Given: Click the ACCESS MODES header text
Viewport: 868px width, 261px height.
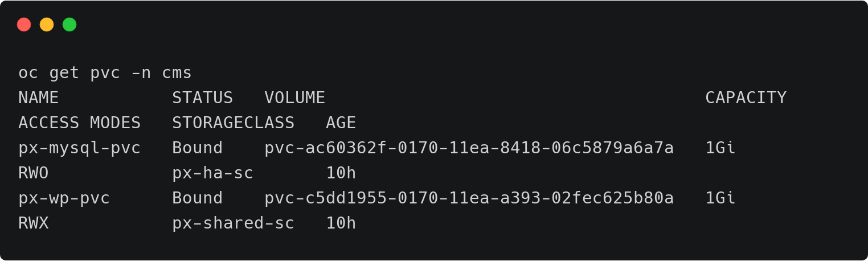Looking at the screenshot, I should pyautogui.click(x=79, y=123).
